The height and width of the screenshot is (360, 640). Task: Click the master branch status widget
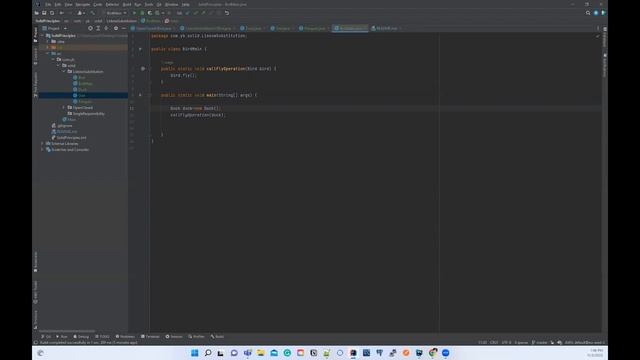pos(540,343)
